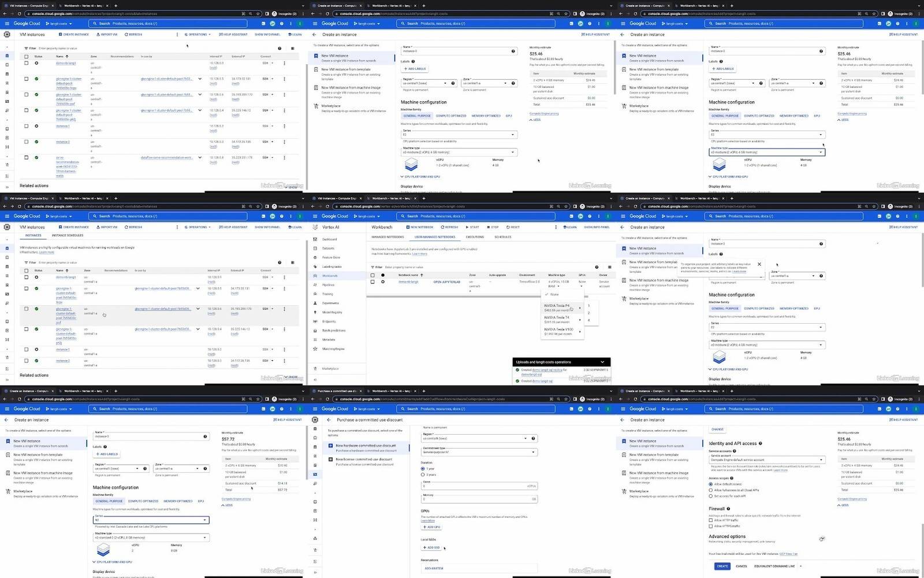Image resolution: width=924 pixels, height=578 pixels.
Task: Open Equivalent command line dropdown arrow
Action: [800, 566]
